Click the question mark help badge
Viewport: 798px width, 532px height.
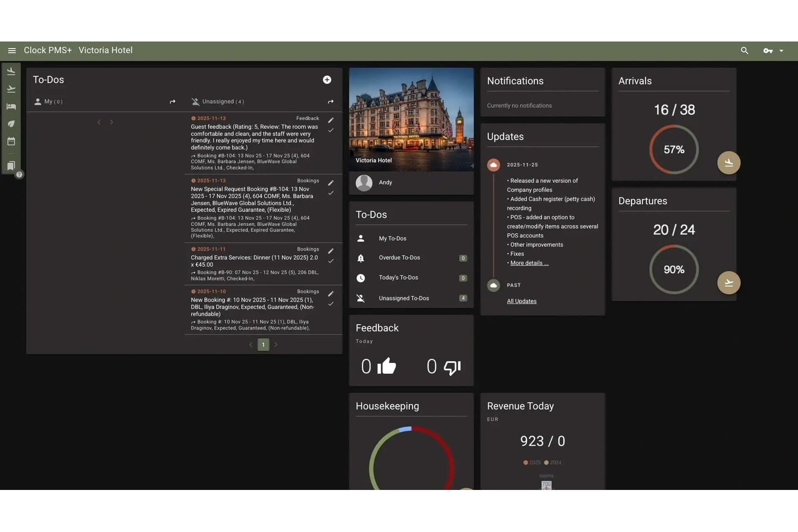tap(19, 175)
